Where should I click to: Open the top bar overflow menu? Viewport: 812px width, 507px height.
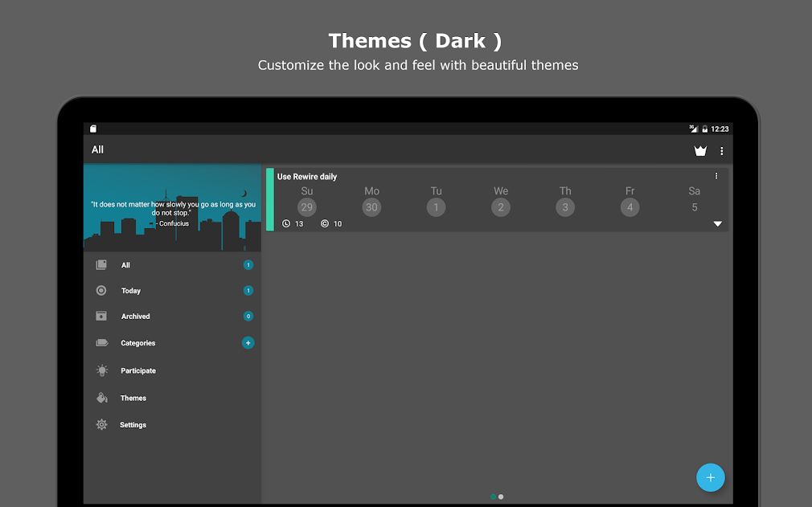721,151
